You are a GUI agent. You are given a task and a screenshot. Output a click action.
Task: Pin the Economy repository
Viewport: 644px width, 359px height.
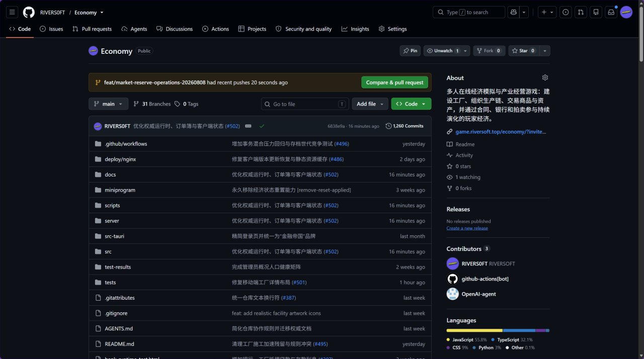coord(410,51)
